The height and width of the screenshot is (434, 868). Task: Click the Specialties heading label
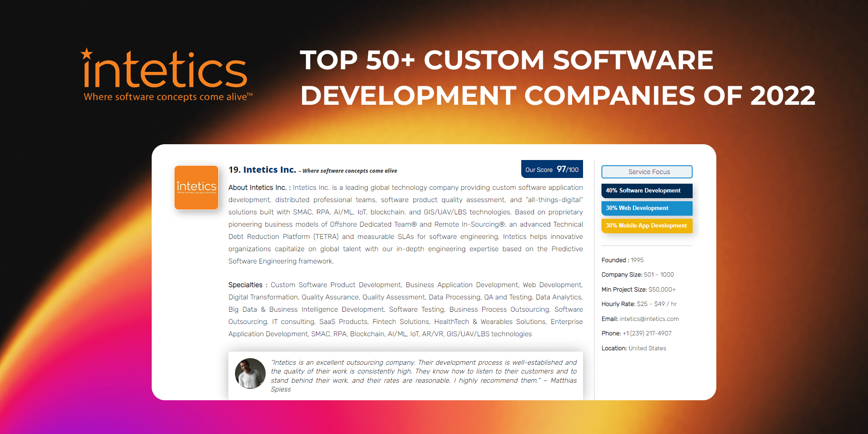[x=245, y=285]
